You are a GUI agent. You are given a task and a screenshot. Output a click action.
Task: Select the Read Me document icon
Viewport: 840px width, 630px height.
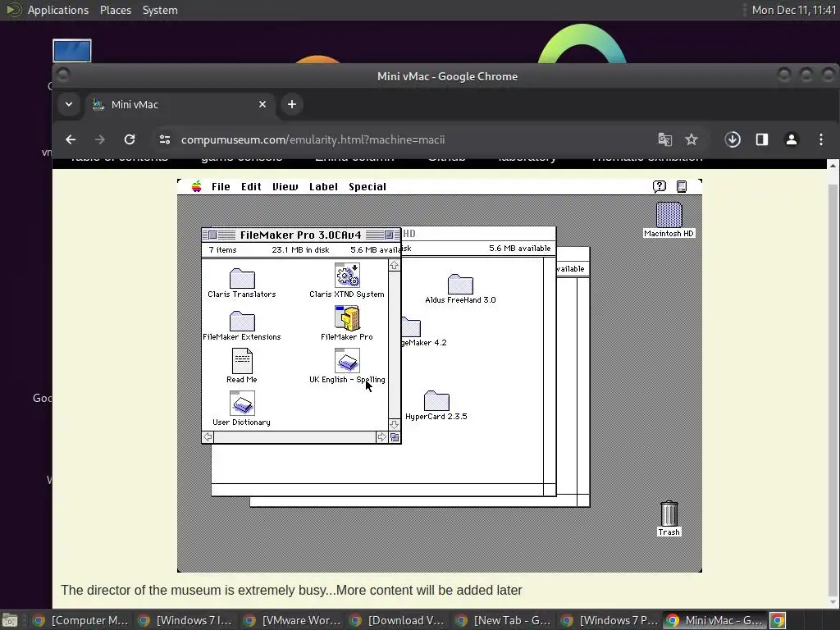242,361
